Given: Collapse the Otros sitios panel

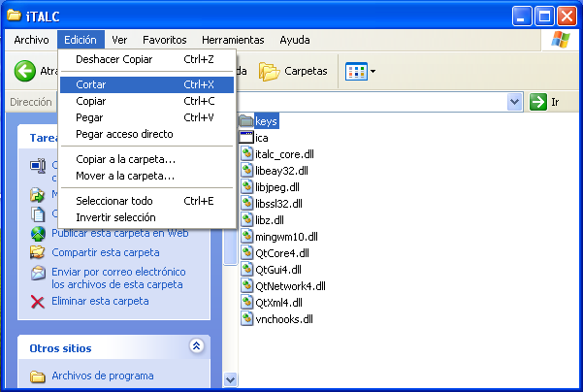Looking at the screenshot, I should point(197,345).
